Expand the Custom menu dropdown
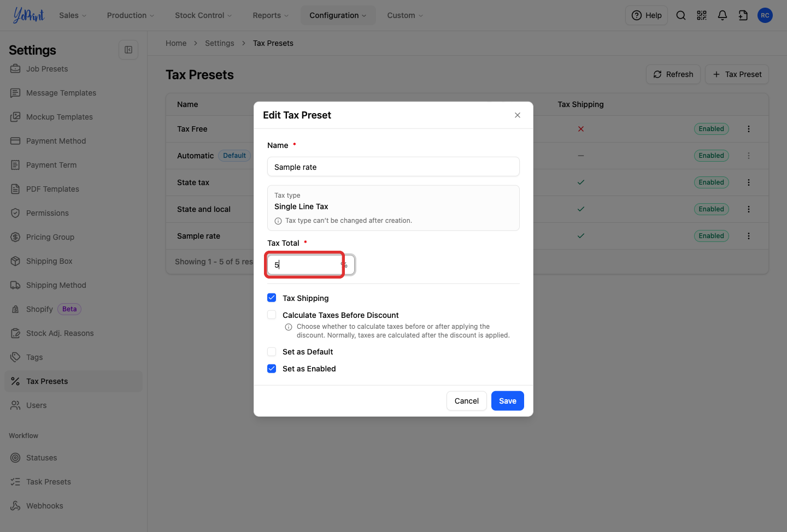The image size is (787, 532). 405,15
